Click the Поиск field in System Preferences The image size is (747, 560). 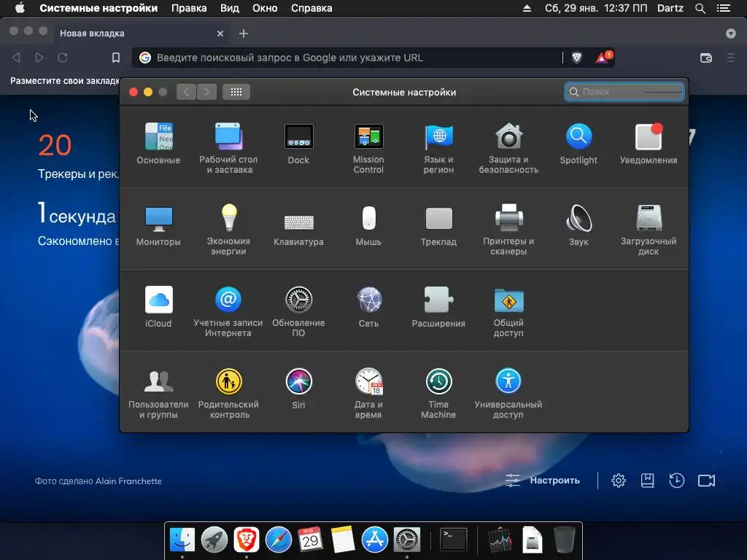624,92
